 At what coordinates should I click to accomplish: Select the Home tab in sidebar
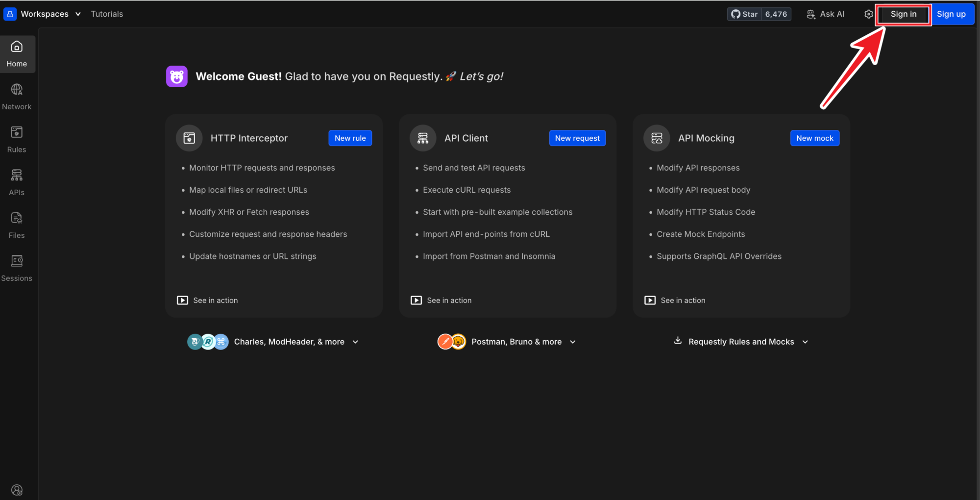[x=17, y=54]
